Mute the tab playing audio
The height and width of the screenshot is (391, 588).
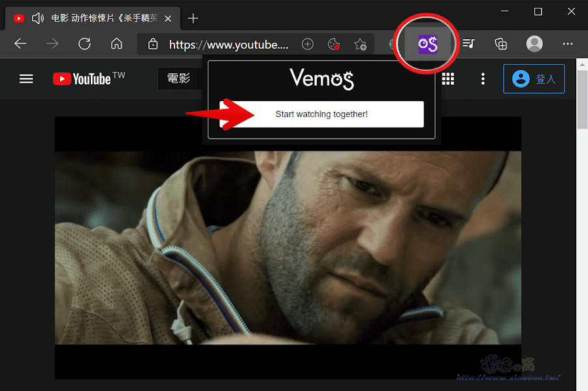(37, 18)
